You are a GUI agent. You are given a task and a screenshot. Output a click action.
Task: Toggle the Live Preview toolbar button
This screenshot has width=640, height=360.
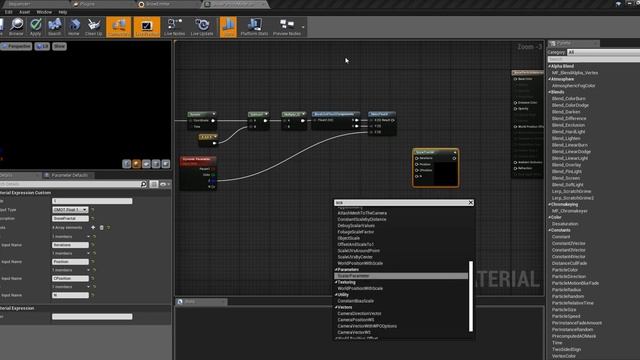point(147,27)
